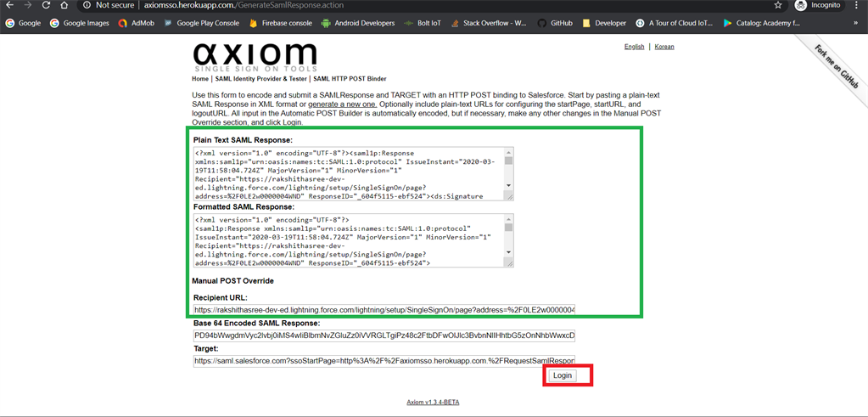
Task: Open Stack Overflow bookmark
Action: pos(489,23)
